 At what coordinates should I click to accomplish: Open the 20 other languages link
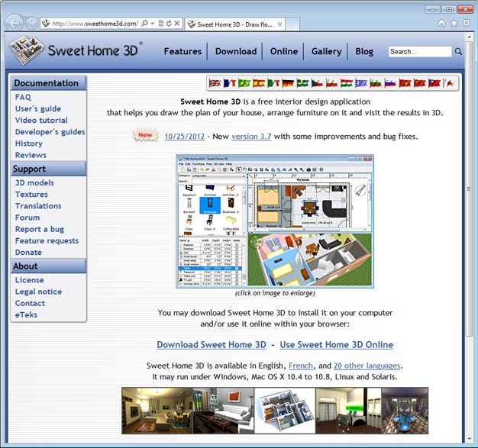click(x=367, y=366)
